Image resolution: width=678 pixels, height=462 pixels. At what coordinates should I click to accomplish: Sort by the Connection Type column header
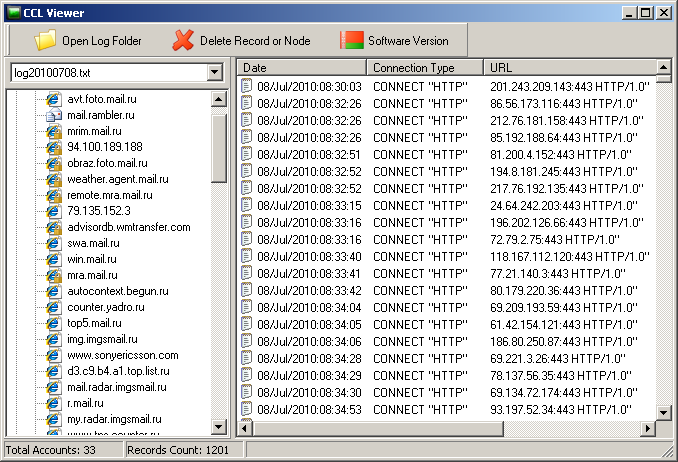coord(425,67)
